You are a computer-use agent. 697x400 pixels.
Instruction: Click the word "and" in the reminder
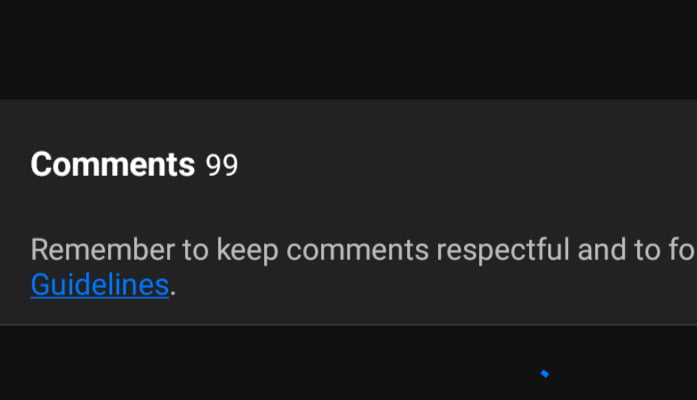(601, 250)
